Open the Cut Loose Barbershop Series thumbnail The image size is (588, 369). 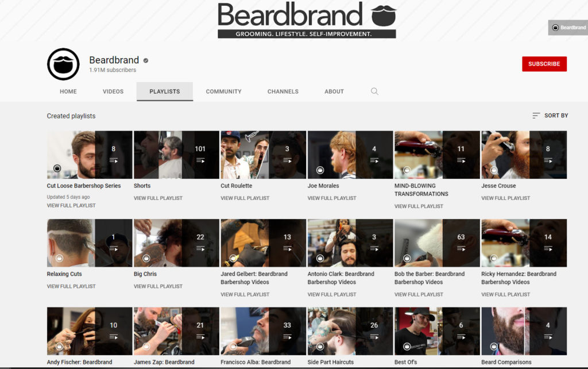click(x=89, y=154)
